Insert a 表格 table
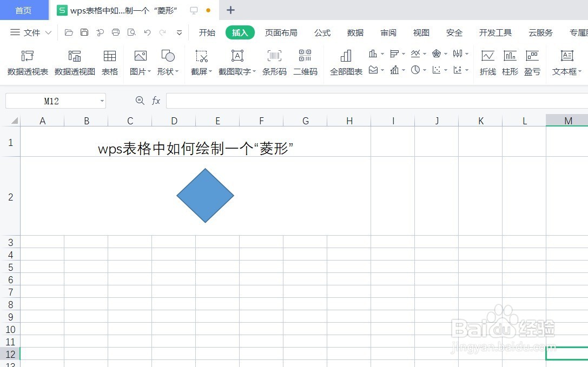Screen dimensions: 588x367 click(109, 63)
